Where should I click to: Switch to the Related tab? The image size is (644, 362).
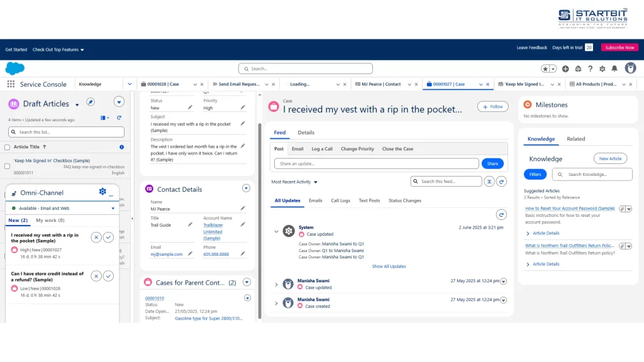(576, 139)
